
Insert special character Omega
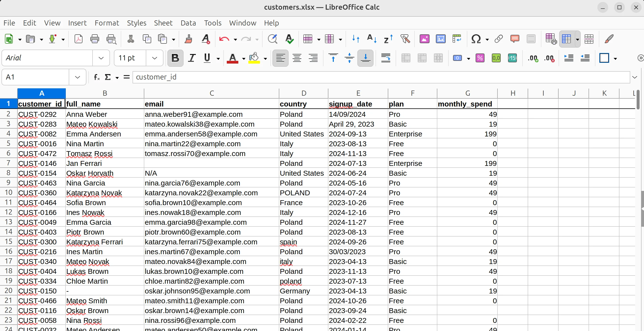tap(476, 39)
